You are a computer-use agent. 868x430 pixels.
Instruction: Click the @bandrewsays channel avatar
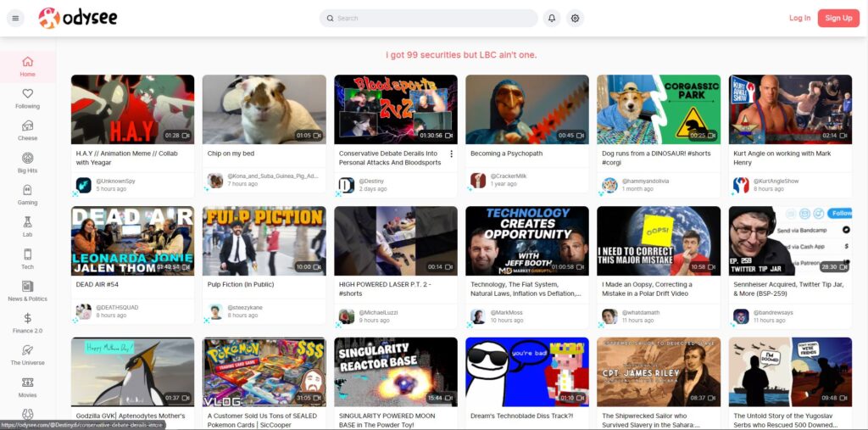pyautogui.click(x=741, y=316)
